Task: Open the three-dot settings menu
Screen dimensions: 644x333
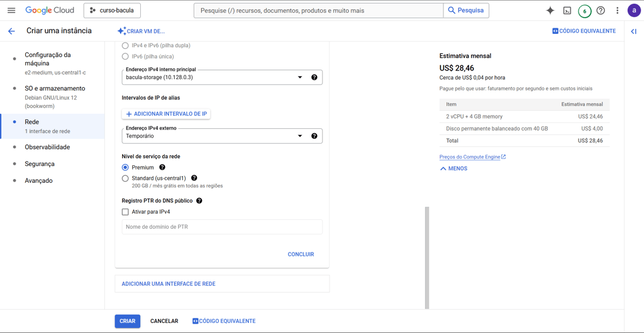Action: point(617,11)
